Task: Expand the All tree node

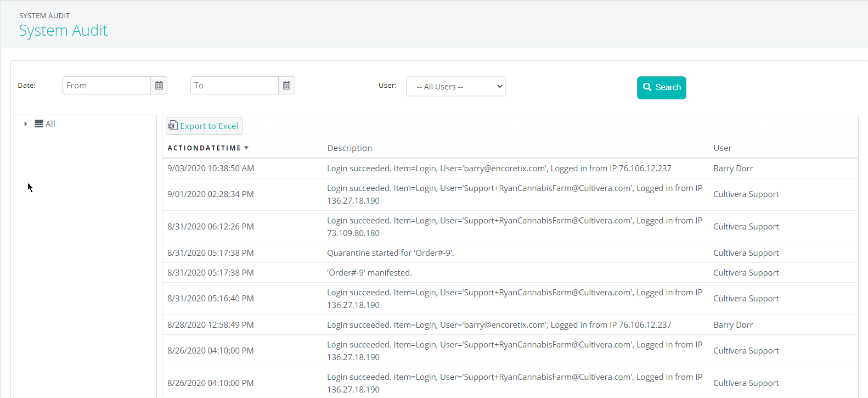Action: [26, 124]
